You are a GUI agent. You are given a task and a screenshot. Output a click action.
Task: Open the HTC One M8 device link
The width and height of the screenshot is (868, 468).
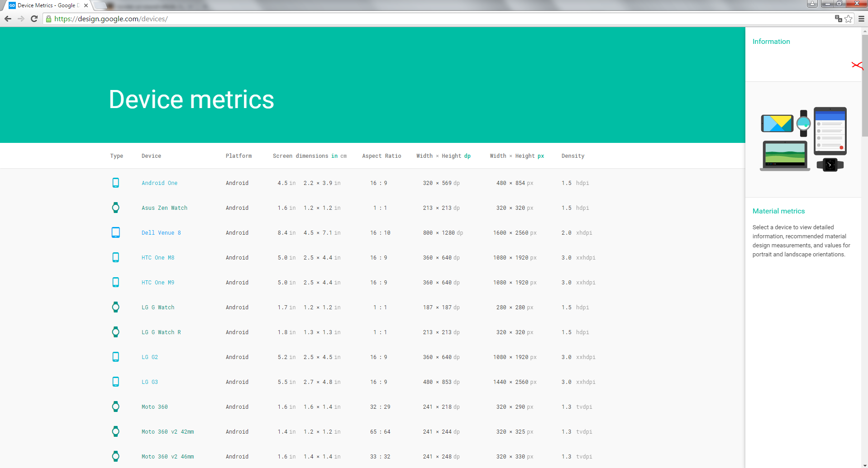pos(158,258)
